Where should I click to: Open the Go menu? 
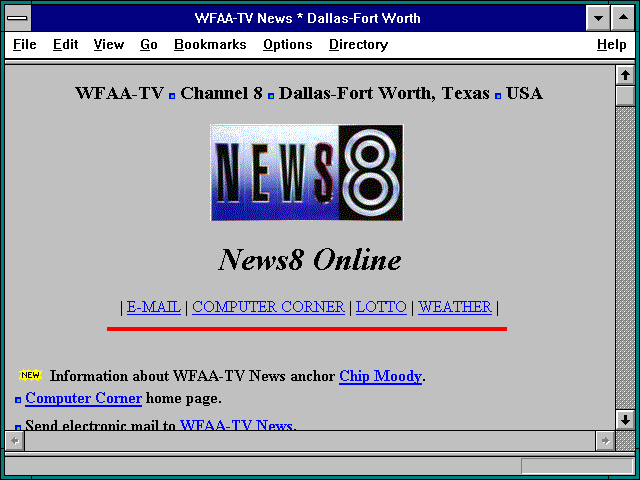[149, 44]
